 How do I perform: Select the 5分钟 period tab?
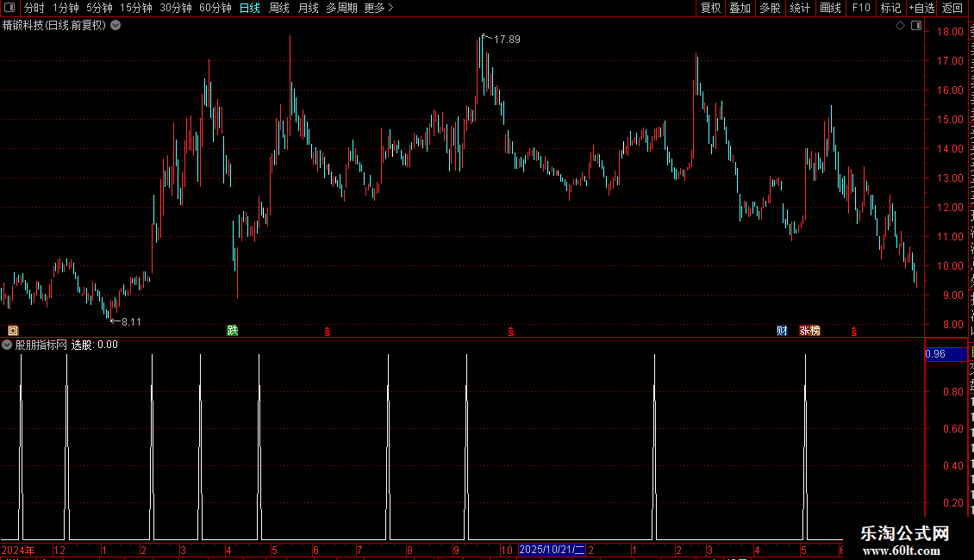click(x=99, y=8)
